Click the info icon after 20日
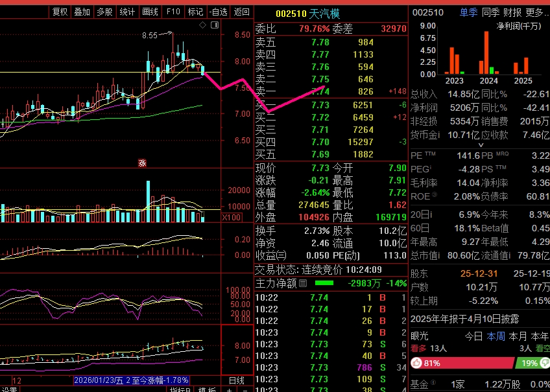The height and width of the screenshot is (392, 550). click(431, 214)
